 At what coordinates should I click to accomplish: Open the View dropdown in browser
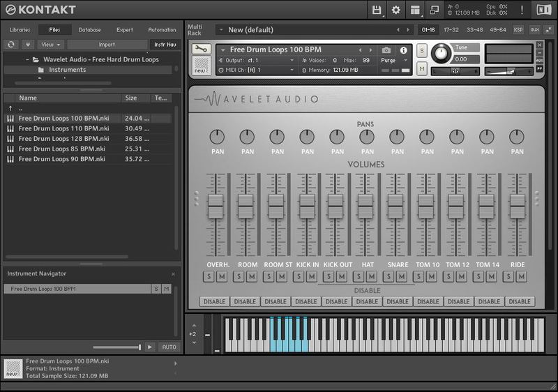click(50, 44)
